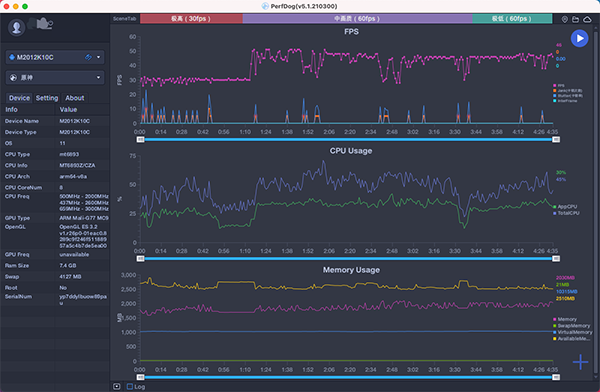Switch to the Device tab
Viewport: 600px width, 392px height.
click(20, 98)
